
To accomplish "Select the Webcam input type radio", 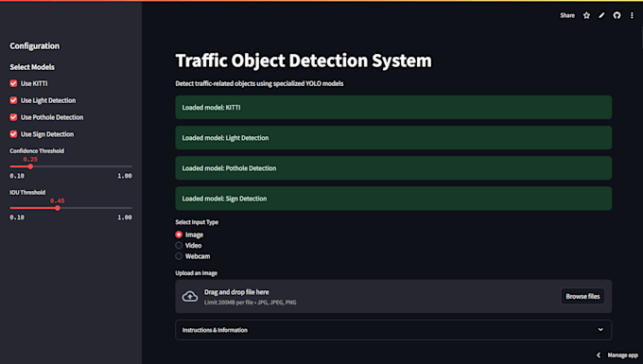I will click(x=179, y=256).
